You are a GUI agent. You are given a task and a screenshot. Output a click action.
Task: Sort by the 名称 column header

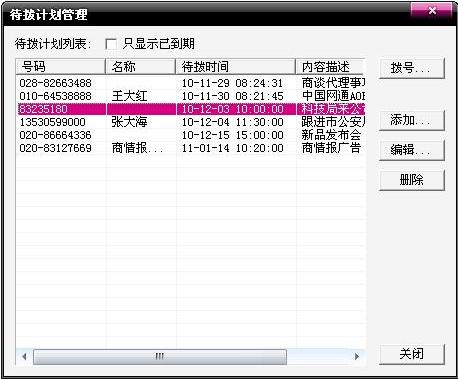pos(140,67)
